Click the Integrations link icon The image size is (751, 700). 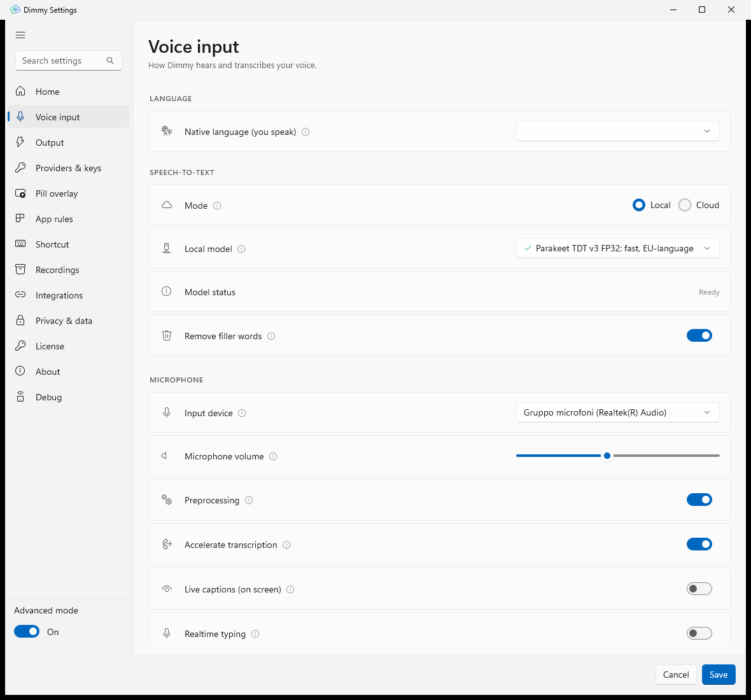pyautogui.click(x=20, y=295)
